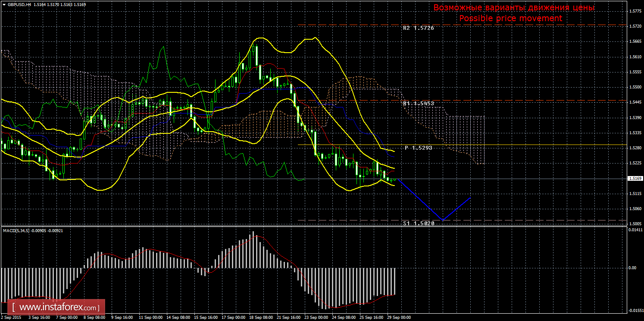Click the MACD 0.00 level on scale
644x321 pixels.
[632, 268]
